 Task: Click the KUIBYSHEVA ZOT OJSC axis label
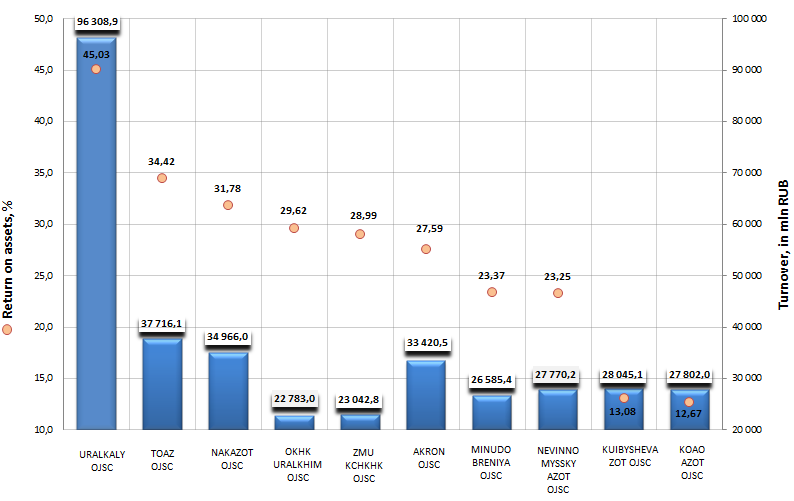[x=630, y=456]
